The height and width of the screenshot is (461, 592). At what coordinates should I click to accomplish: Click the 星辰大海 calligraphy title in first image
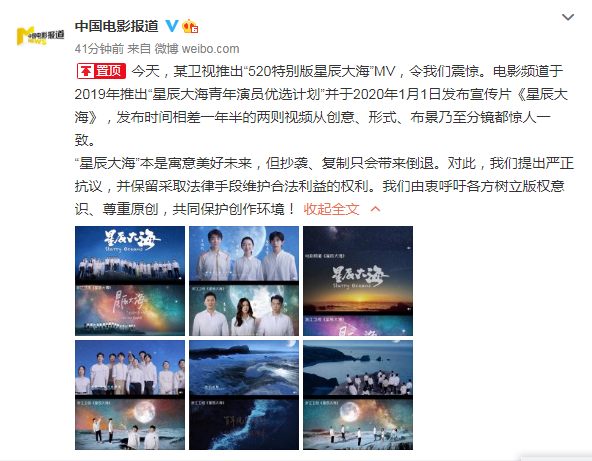coord(131,240)
